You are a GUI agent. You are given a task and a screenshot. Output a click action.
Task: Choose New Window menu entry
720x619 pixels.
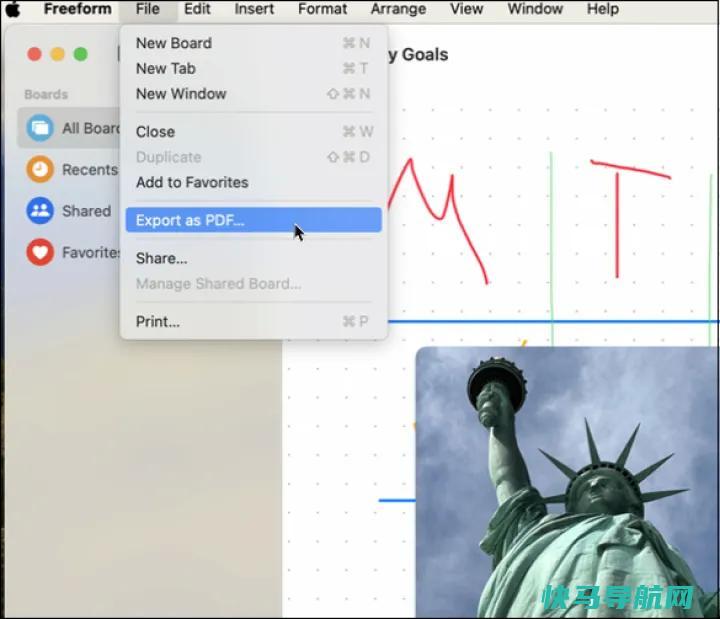point(253,94)
